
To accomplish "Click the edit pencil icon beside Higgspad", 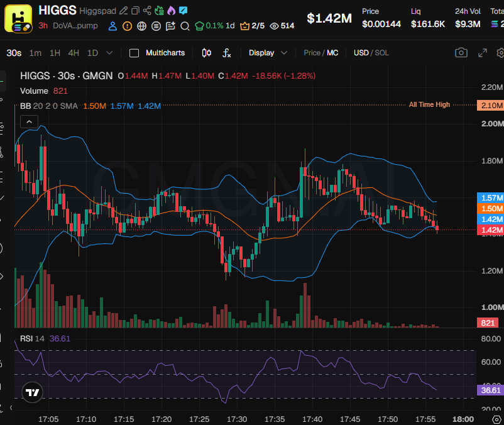I will click(123, 11).
